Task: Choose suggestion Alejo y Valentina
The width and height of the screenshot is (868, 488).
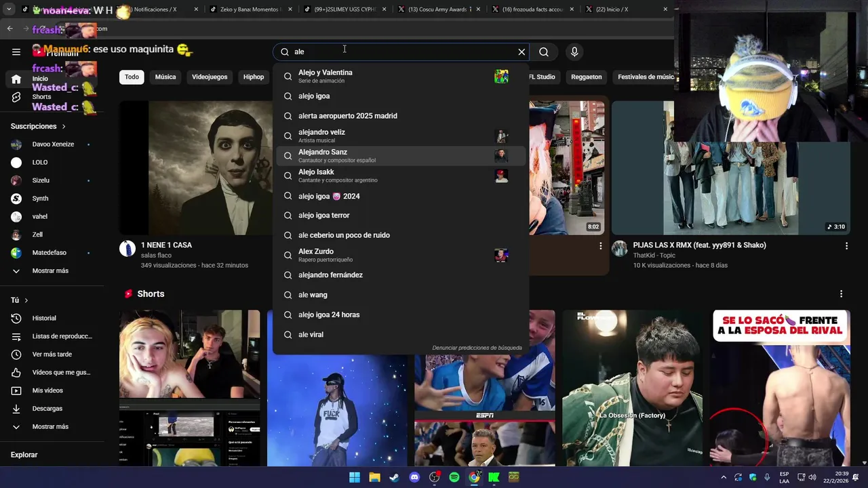Action: tap(401, 77)
